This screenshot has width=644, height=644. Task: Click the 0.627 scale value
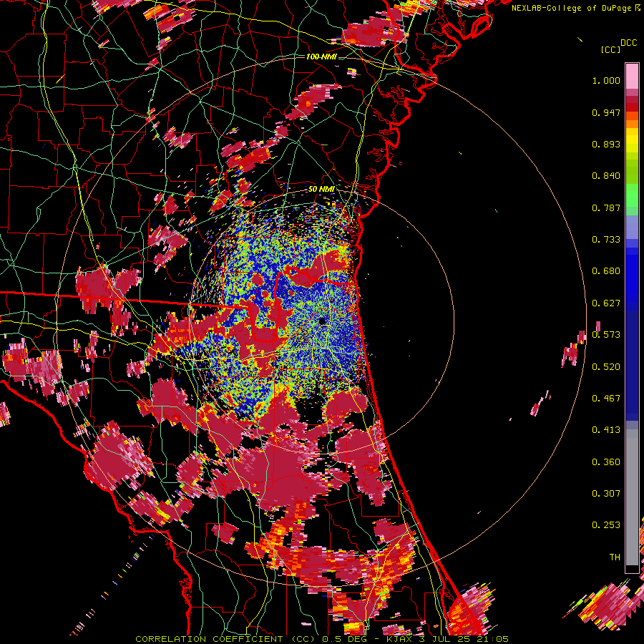pos(606,303)
